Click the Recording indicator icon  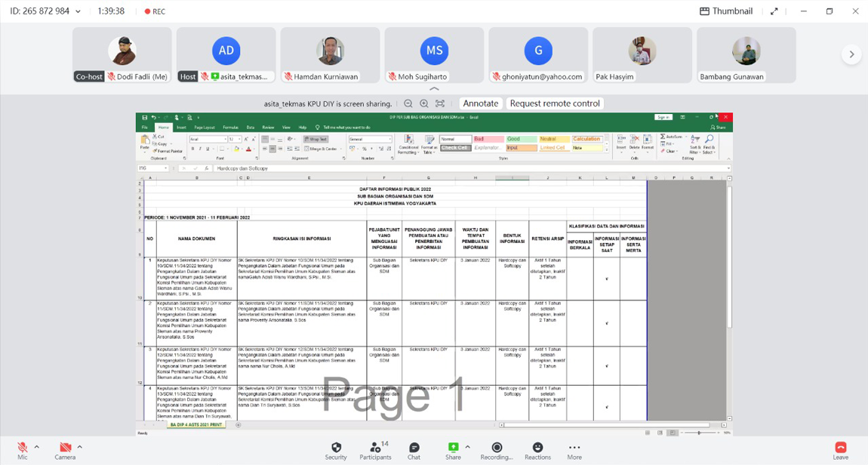point(497,448)
